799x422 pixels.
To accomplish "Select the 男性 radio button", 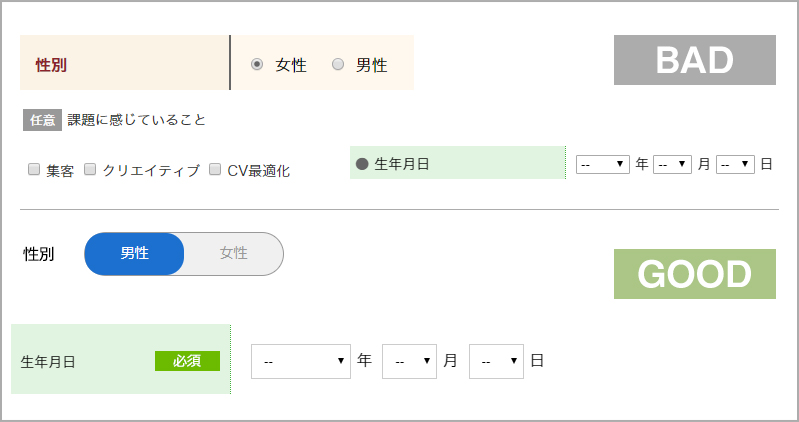I will (x=338, y=65).
